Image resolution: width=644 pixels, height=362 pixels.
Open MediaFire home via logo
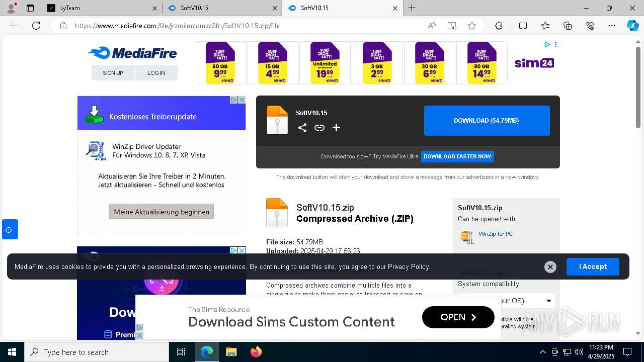(x=132, y=53)
